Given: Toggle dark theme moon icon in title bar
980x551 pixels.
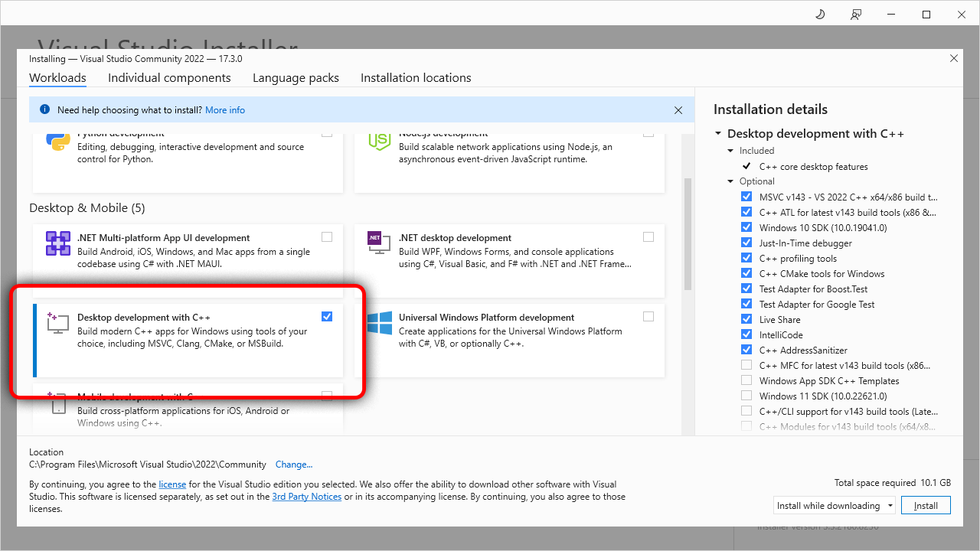Looking at the screenshot, I should click(x=820, y=15).
